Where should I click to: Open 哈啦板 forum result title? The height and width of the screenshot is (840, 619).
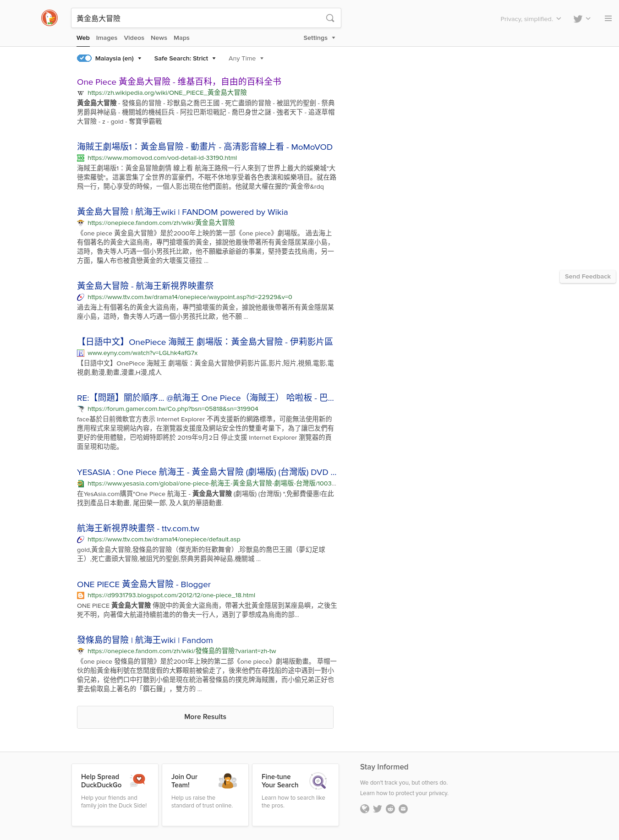pos(205,398)
